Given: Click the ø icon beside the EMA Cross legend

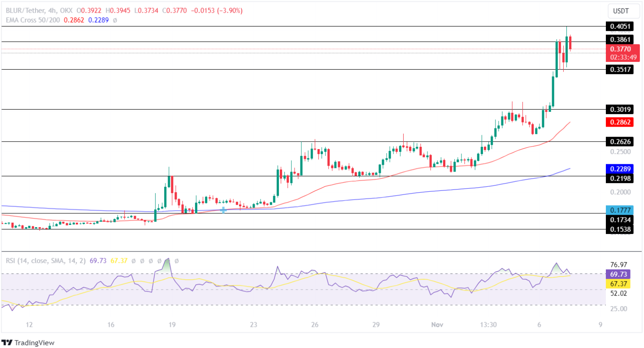Looking at the screenshot, I should click(115, 20).
